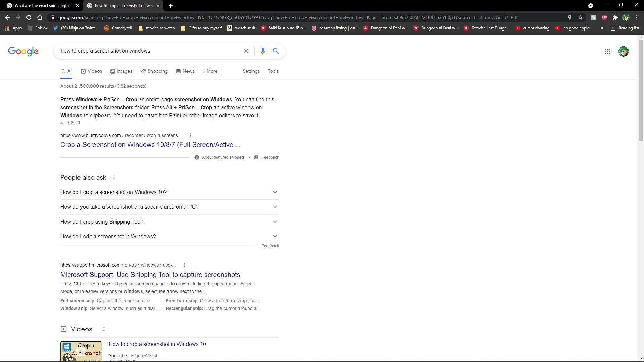Reload the current page
Viewport: 644px width, 362px height.
click(x=29, y=17)
